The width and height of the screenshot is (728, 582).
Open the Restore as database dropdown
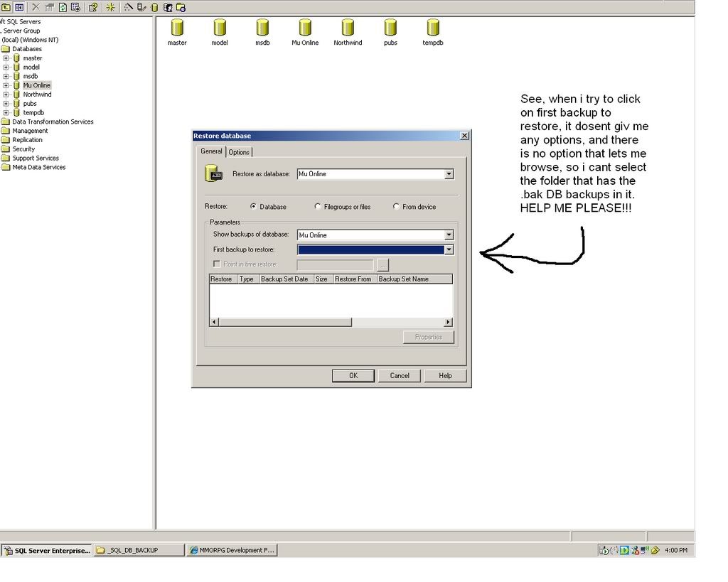[449, 174]
